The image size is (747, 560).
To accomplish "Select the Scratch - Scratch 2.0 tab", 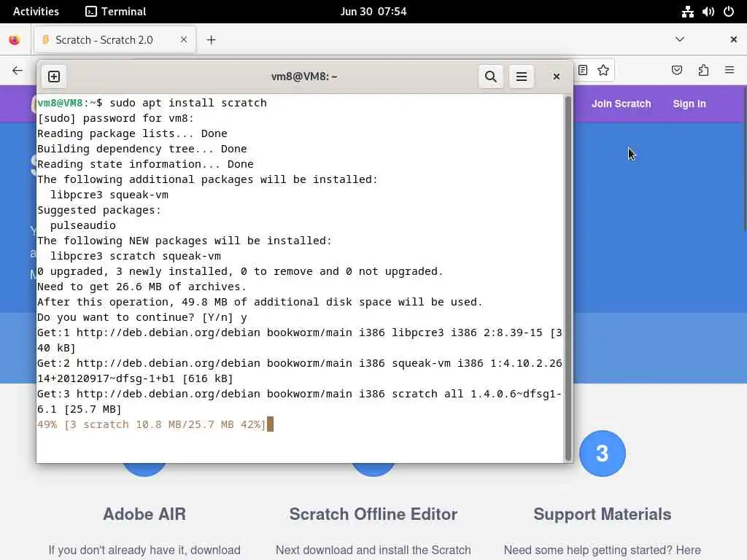I will pyautogui.click(x=115, y=40).
